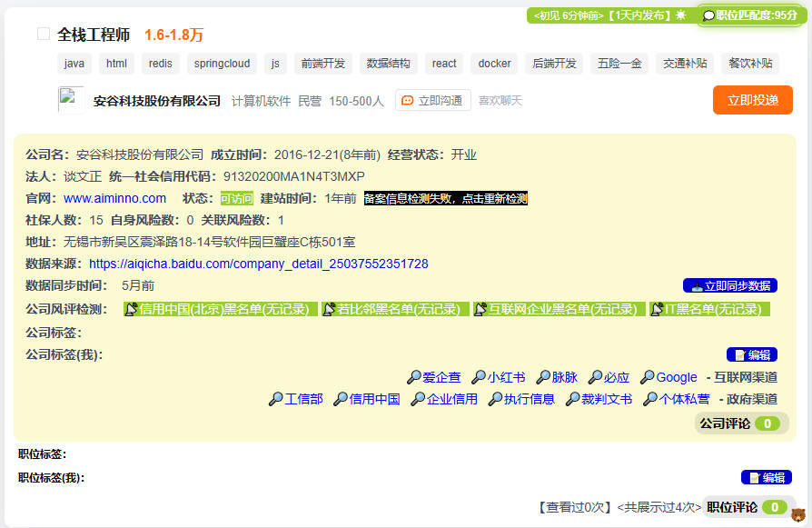
Task: Look up 裁判文书 for the company
Action: pyautogui.click(x=599, y=399)
